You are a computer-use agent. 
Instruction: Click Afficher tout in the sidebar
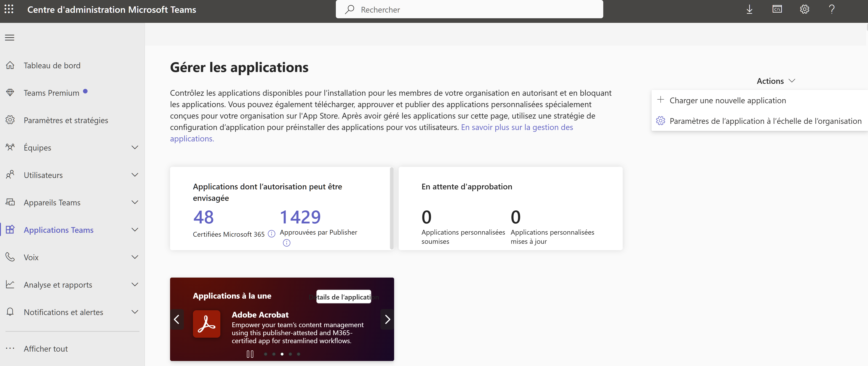tap(45, 348)
